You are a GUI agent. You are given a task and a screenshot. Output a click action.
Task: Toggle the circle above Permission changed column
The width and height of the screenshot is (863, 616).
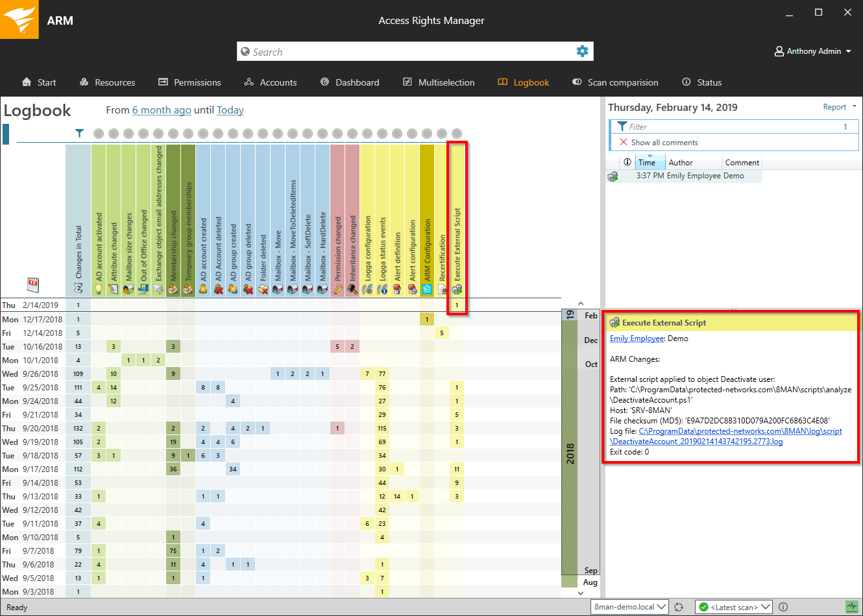[x=337, y=134]
